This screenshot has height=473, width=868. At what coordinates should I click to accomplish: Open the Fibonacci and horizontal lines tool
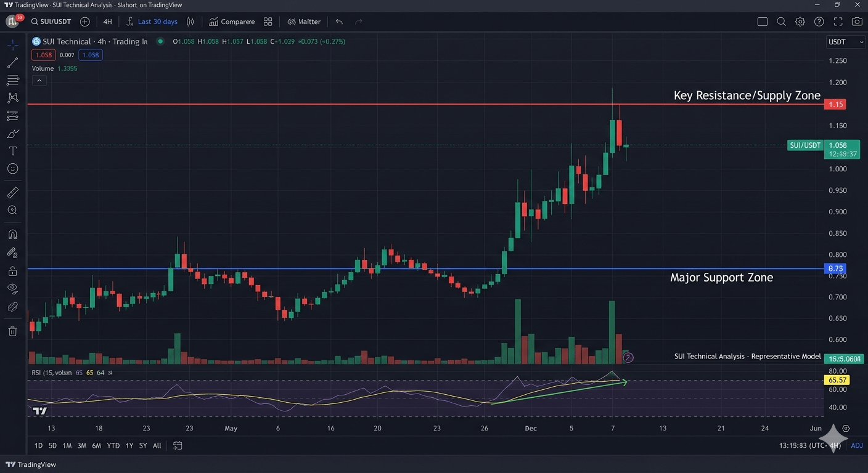(x=12, y=80)
